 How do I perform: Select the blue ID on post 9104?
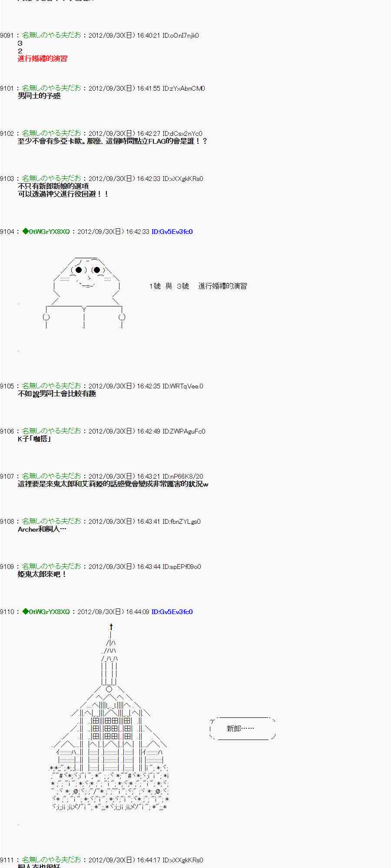coord(172,232)
